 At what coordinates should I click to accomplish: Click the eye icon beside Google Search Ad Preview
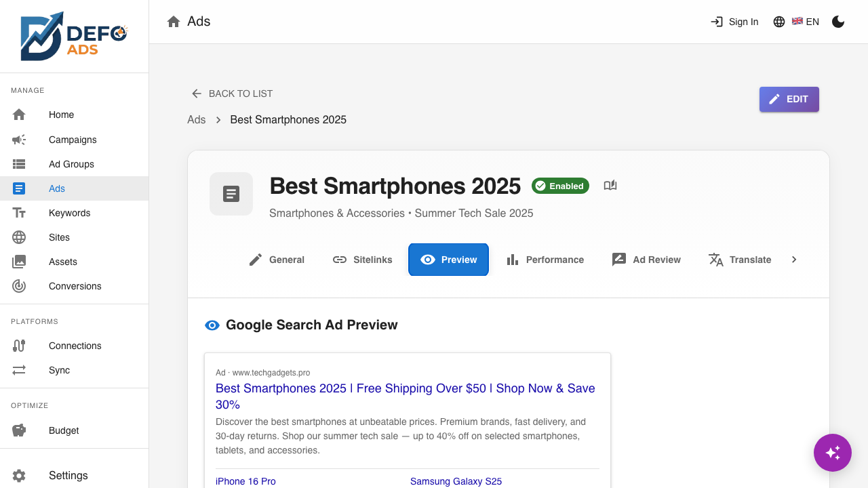coord(212,325)
